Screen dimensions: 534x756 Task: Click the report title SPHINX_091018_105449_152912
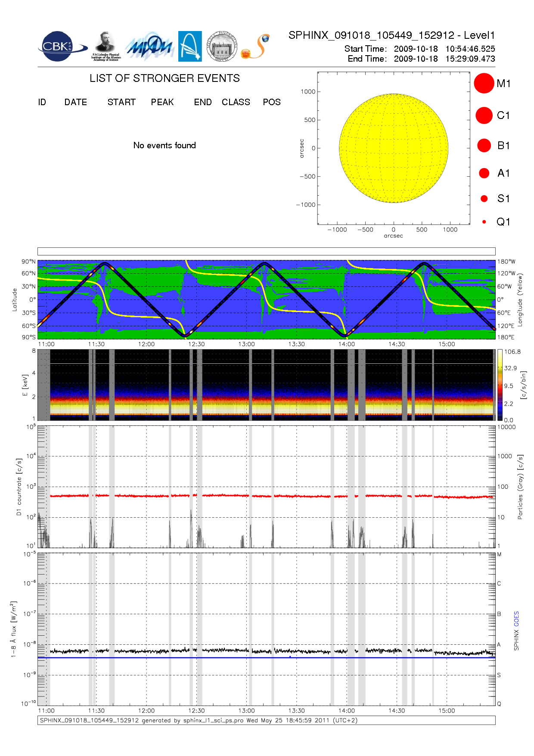[x=371, y=35]
